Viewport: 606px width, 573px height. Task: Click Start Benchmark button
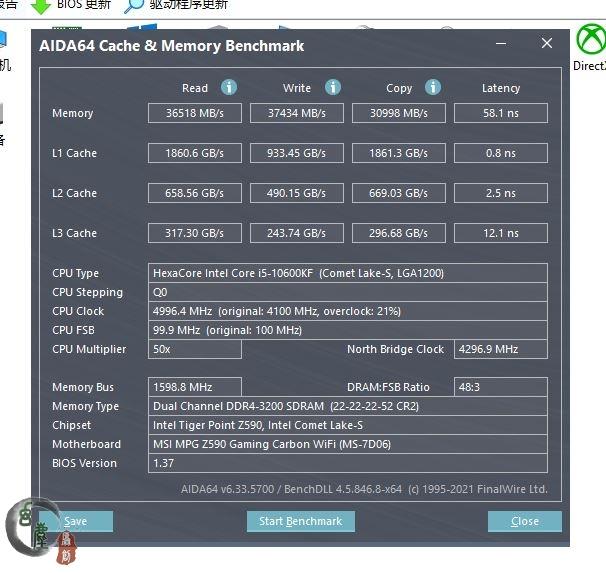point(301,521)
